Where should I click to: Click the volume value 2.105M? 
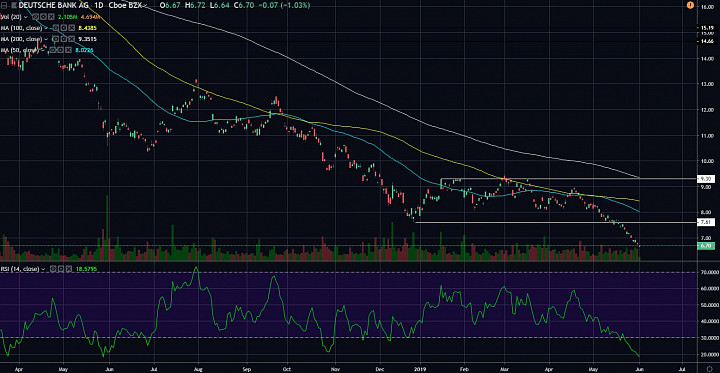68,17
